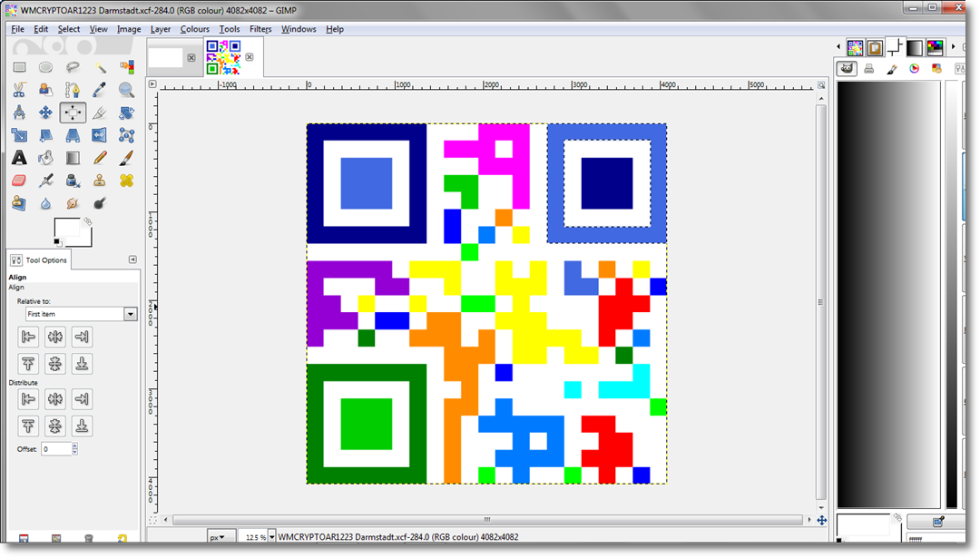Select the Shear tool
Viewport: 980px width, 558px height.
click(45, 135)
